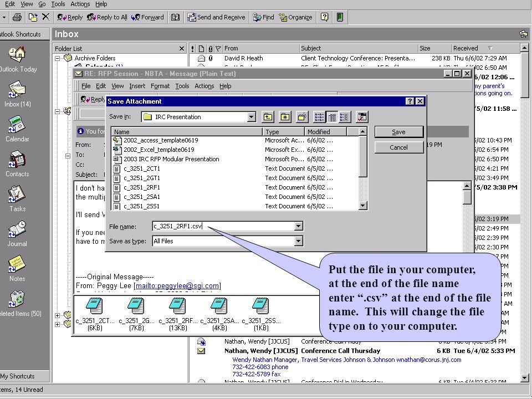This screenshot has height=399, width=532.
Task: Click the Find toolbar button
Action: (x=264, y=17)
